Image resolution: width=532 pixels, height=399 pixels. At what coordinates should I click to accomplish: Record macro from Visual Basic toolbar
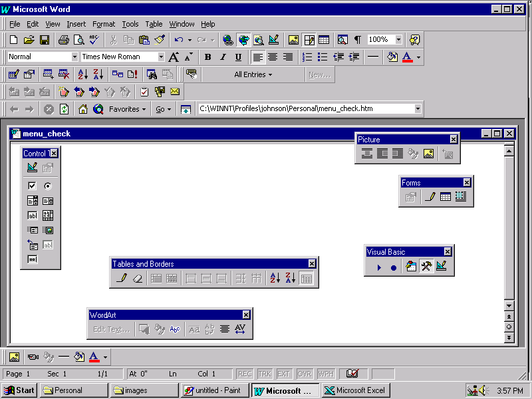click(394, 267)
